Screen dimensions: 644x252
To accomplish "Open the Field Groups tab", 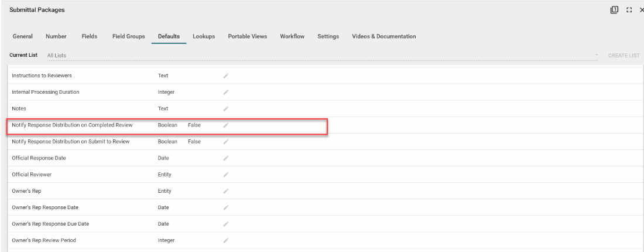I will (x=128, y=37).
